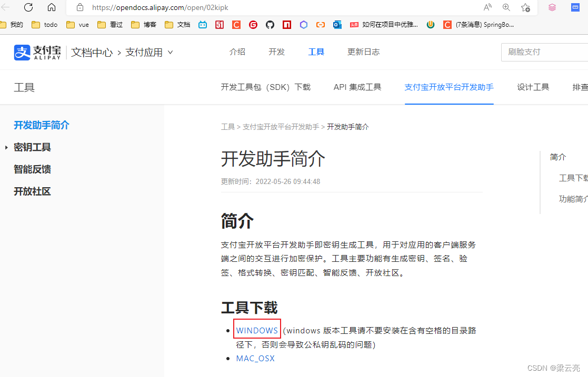Click the orange brackets bookmark icon
Screen dimensions: 588x377
[x=321, y=25]
